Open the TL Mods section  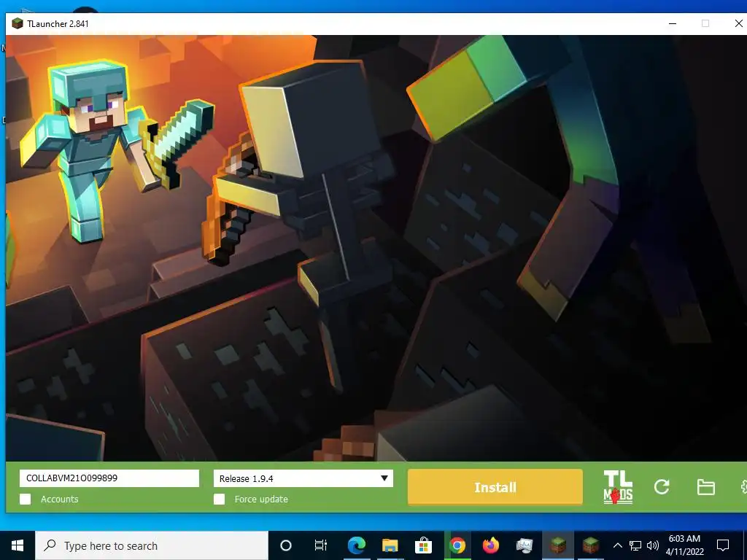click(618, 486)
